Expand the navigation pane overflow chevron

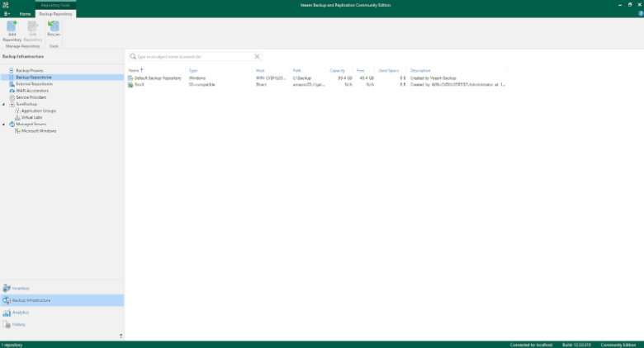[121, 336]
